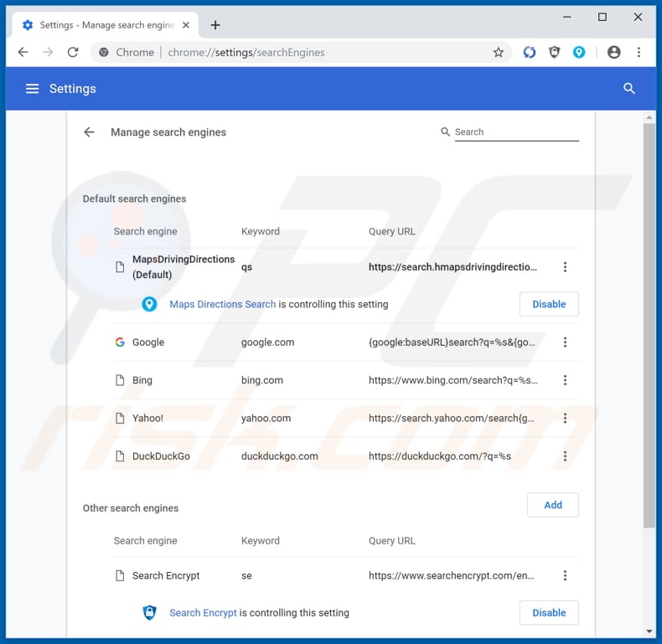Click the scrollbar up arrow

(649, 117)
